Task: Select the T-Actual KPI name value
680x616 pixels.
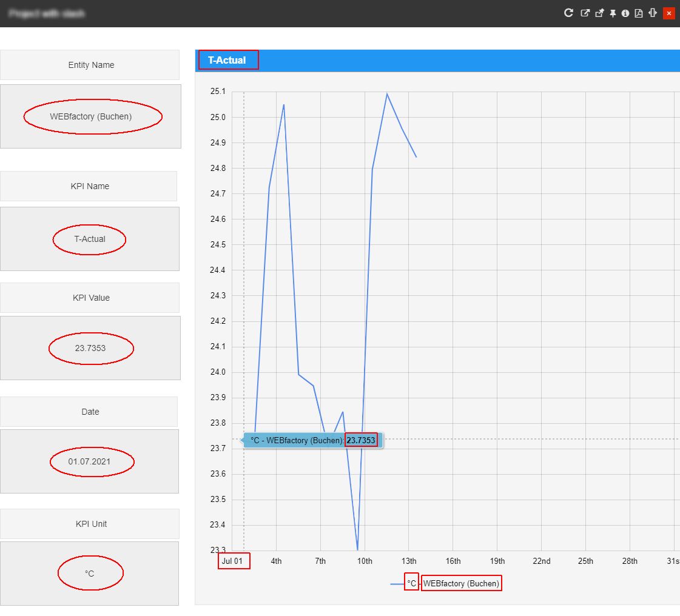Action: [90, 239]
